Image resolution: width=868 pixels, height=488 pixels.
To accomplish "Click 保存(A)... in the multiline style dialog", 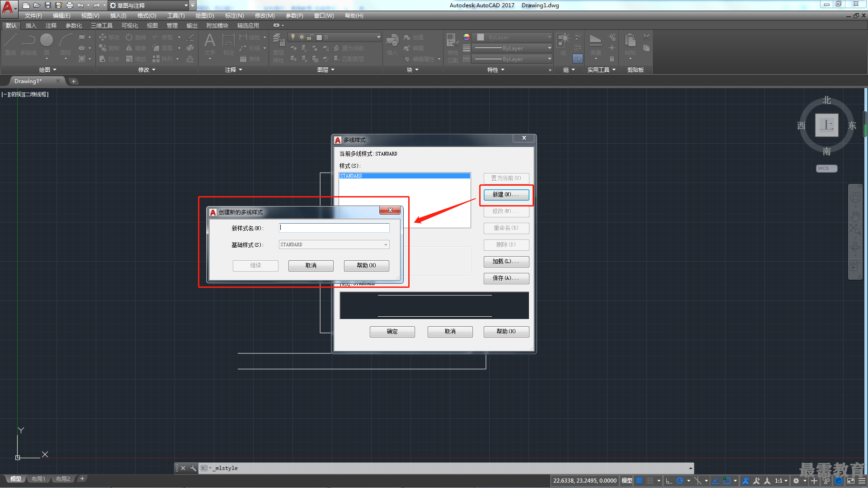I will click(506, 278).
